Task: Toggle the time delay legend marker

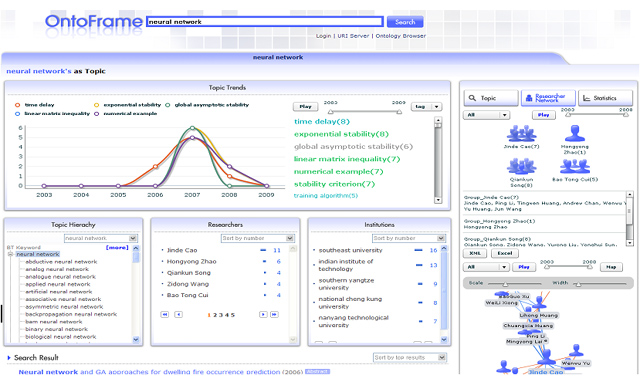Action: [18, 105]
